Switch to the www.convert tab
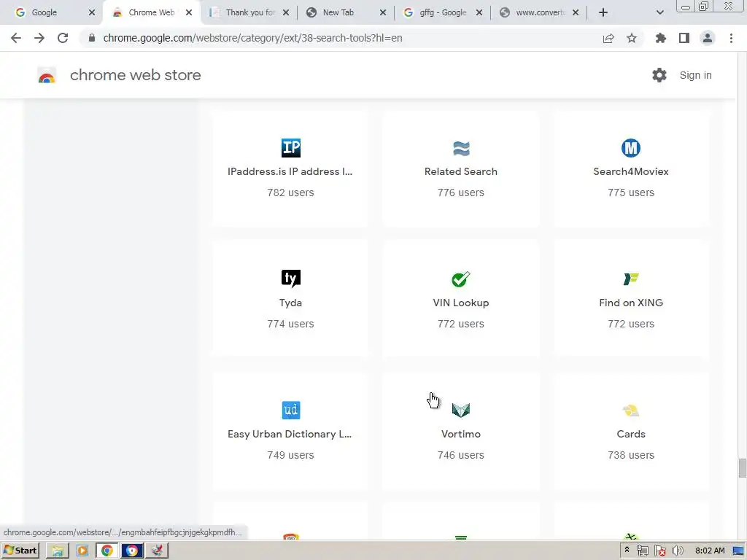Screen dimensions: 747x560 tap(540, 12)
